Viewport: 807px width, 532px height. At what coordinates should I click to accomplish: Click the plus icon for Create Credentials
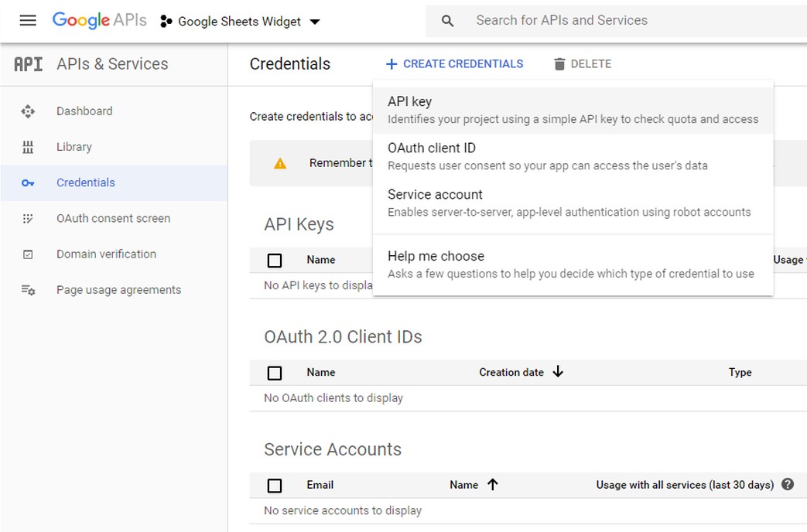(x=392, y=64)
